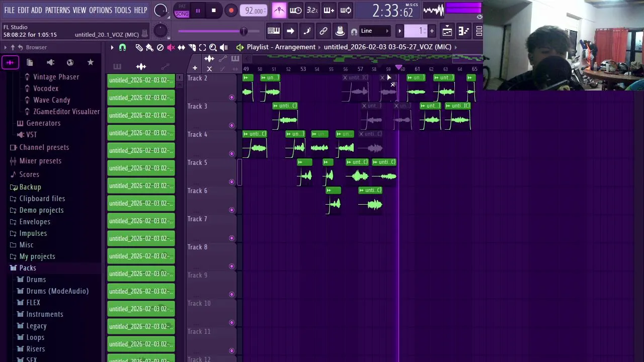
Task: Mute Track 6 via its green light
Action: pyautogui.click(x=231, y=210)
